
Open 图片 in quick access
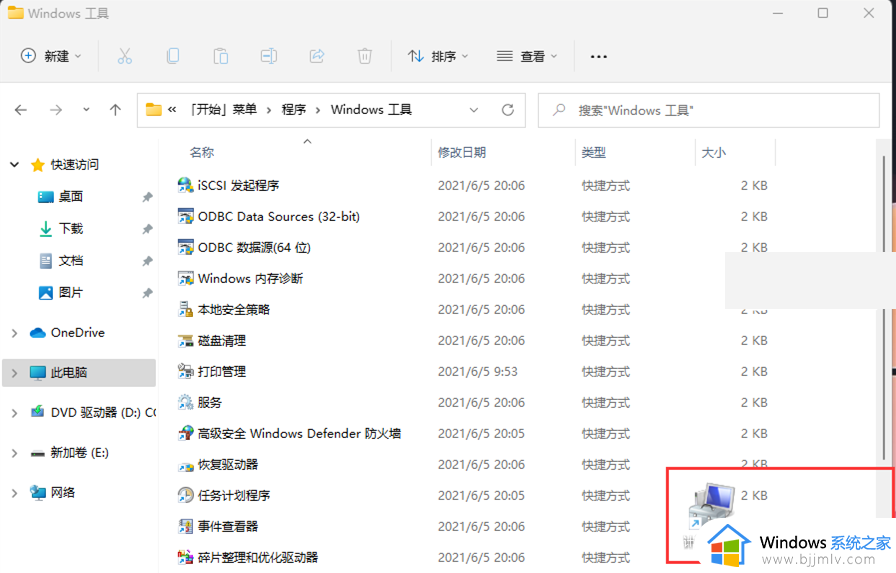click(x=70, y=292)
